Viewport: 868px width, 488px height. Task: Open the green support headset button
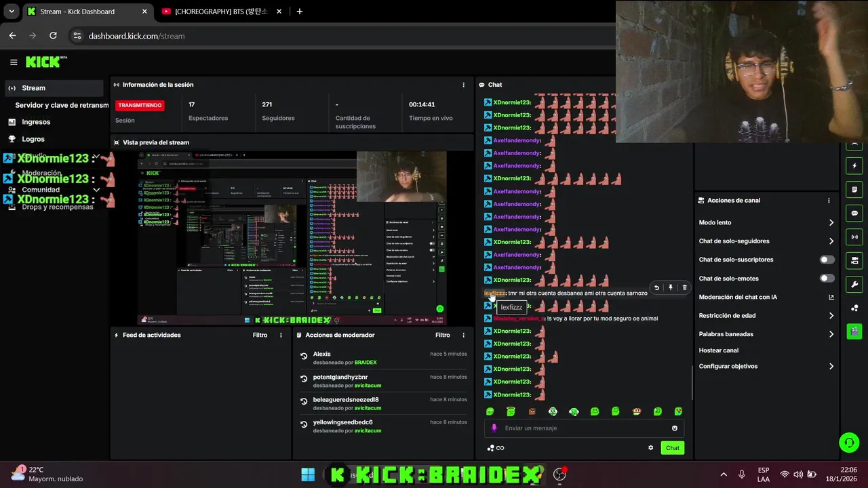(x=849, y=443)
